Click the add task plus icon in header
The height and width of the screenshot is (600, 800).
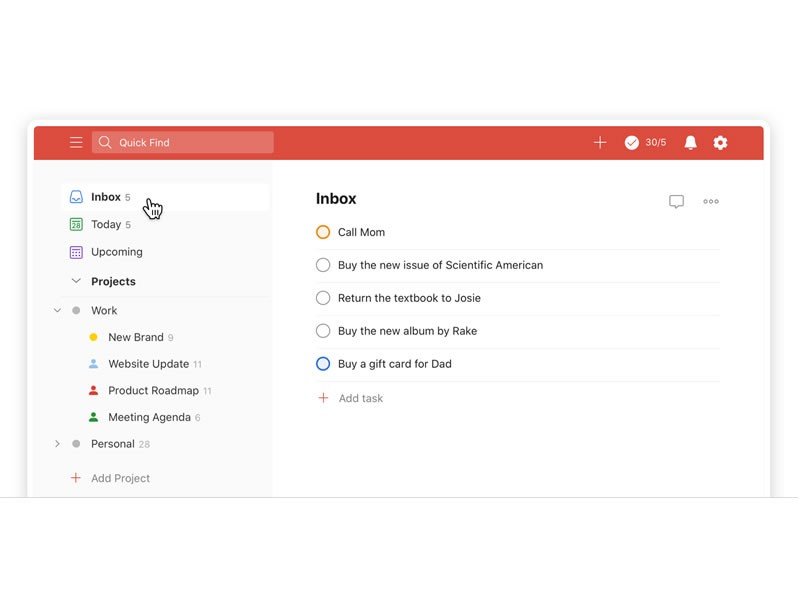tap(600, 142)
